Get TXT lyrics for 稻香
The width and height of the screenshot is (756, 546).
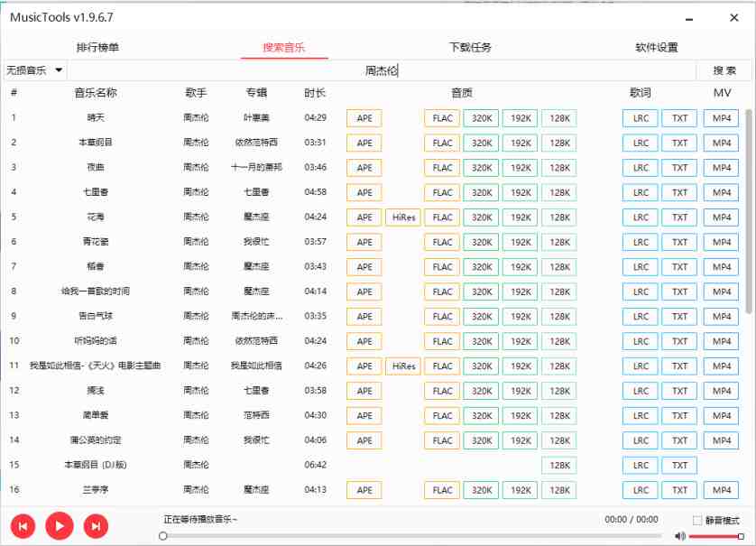click(x=679, y=266)
